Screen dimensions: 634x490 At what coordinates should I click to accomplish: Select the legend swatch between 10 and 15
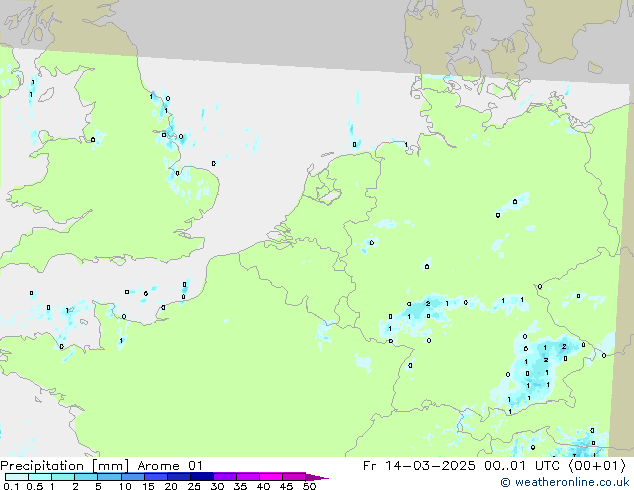click(x=135, y=477)
